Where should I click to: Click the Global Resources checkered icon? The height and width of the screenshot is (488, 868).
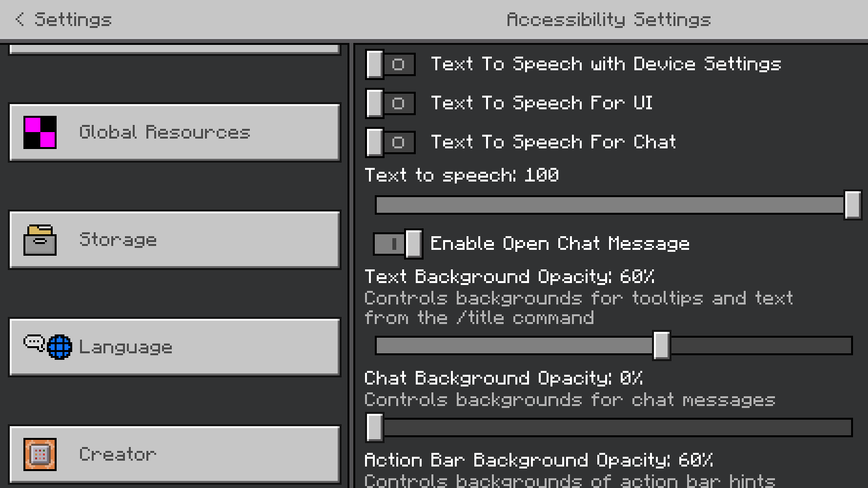pyautogui.click(x=40, y=132)
